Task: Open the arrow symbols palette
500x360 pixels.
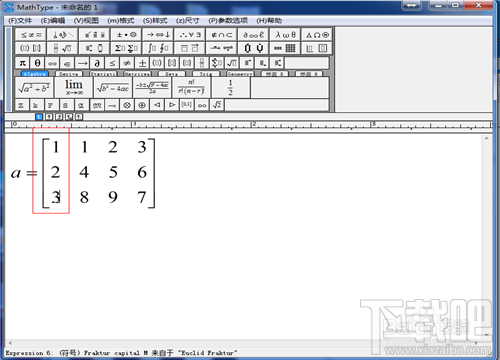Action: tap(158, 35)
